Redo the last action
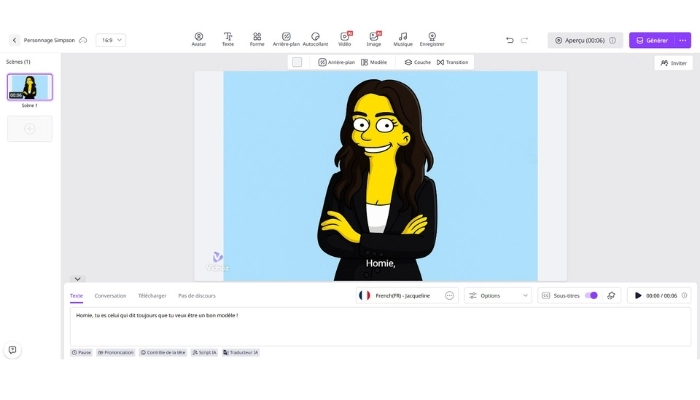Screen dimensions: 700x400 pyautogui.click(x=525, y=40)
